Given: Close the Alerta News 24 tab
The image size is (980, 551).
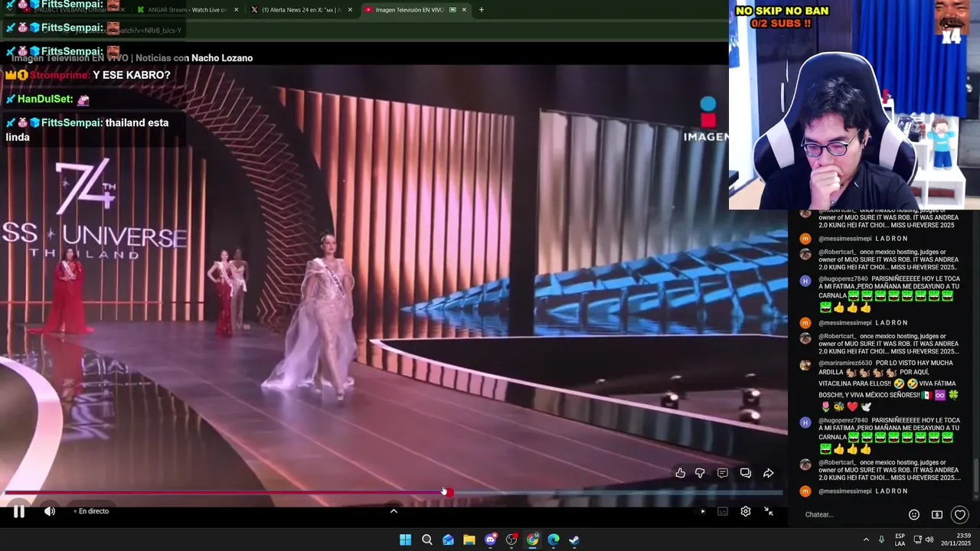Looking at the screenshot, I should click(x=350, y=10).
